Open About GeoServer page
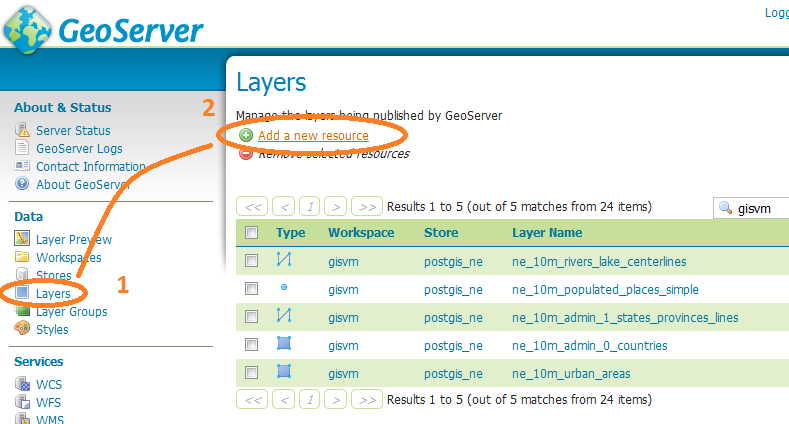 coord(83,185)
